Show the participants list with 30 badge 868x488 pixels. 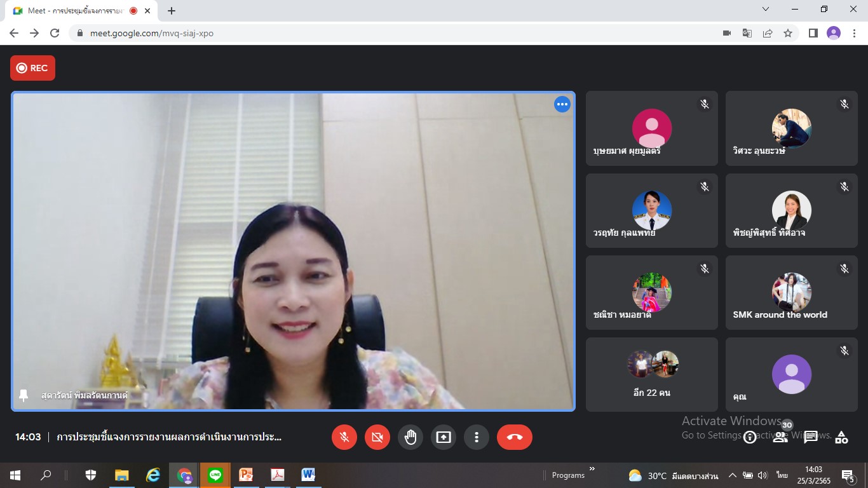(x=781, y=436)
